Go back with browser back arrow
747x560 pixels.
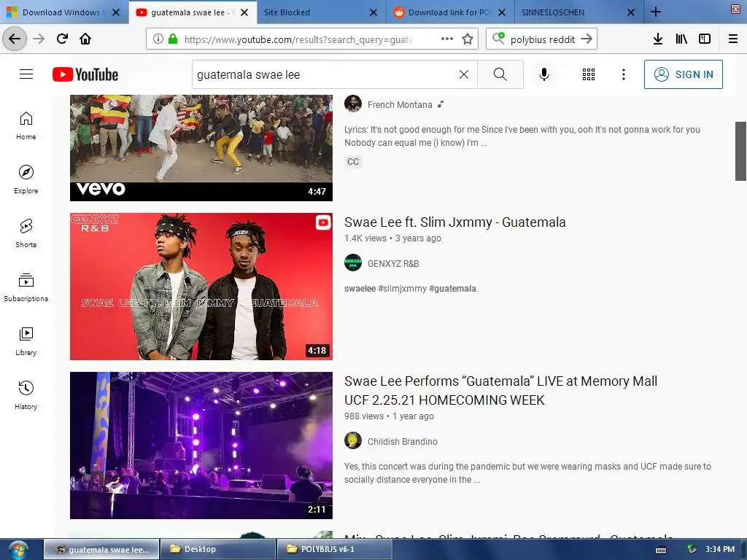pyautogui.click(x=15, y=39)
